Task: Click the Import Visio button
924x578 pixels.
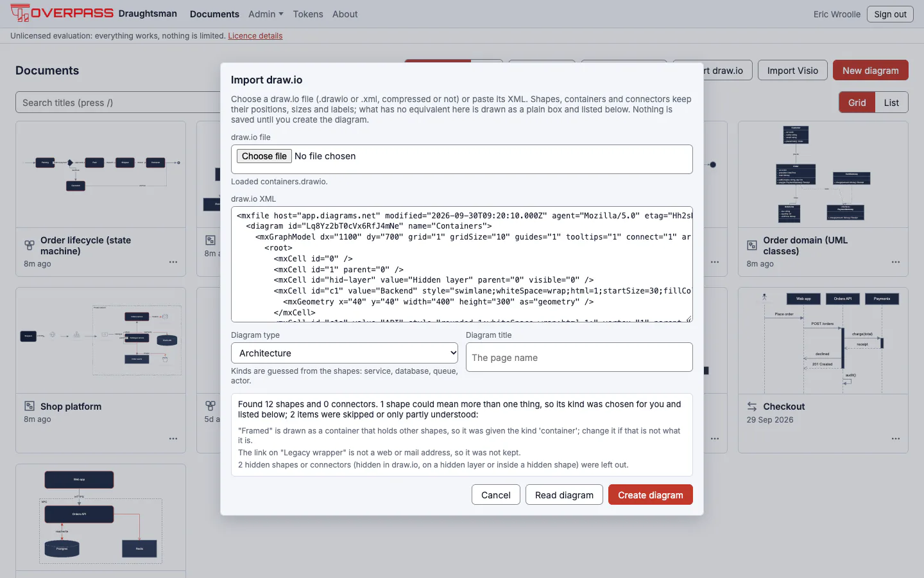Action: (x=792, y=71)
